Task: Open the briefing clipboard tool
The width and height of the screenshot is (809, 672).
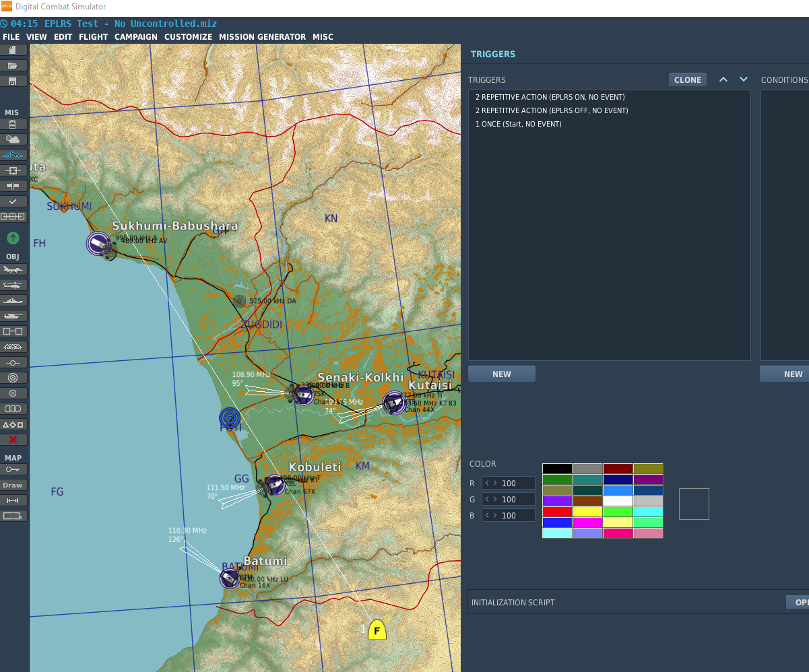Action: pos(13,124)
